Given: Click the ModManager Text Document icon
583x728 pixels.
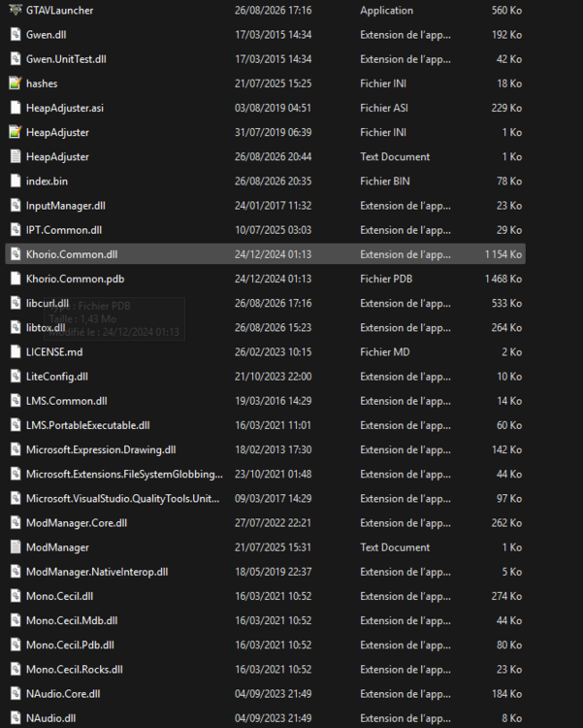Looking at the screenshot, I should click(16, 547).
